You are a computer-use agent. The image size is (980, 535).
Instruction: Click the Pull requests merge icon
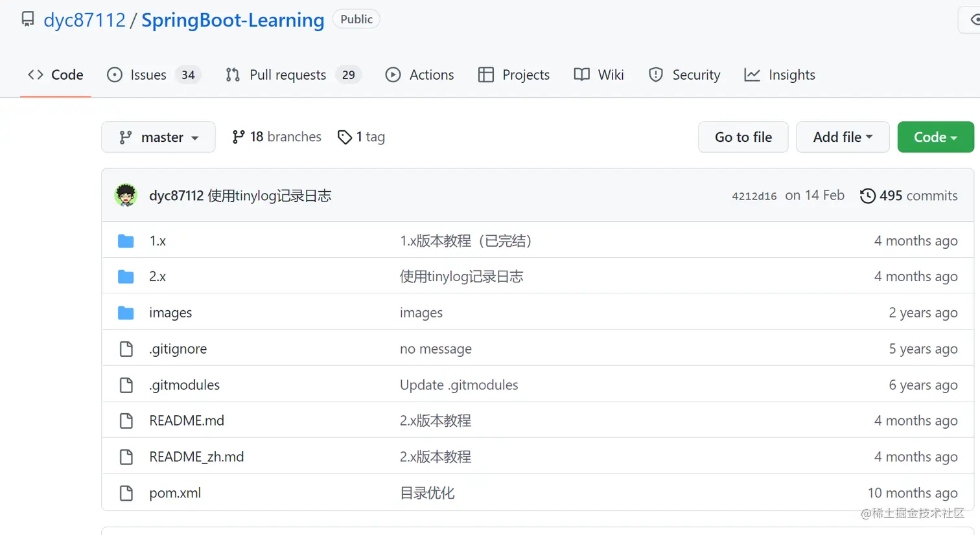pos(233,75)
